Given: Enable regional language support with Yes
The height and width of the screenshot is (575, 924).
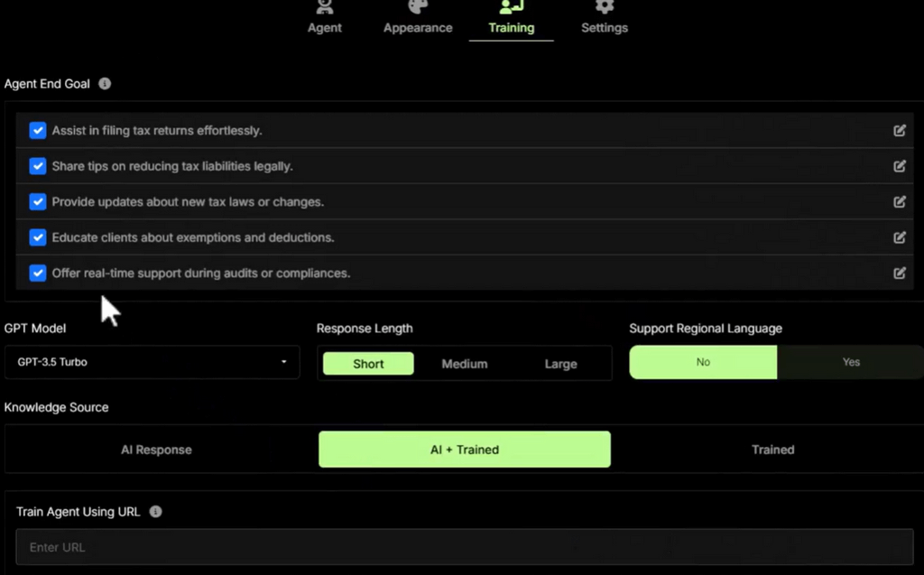Looking at the screenshot, I should point(851,362).
